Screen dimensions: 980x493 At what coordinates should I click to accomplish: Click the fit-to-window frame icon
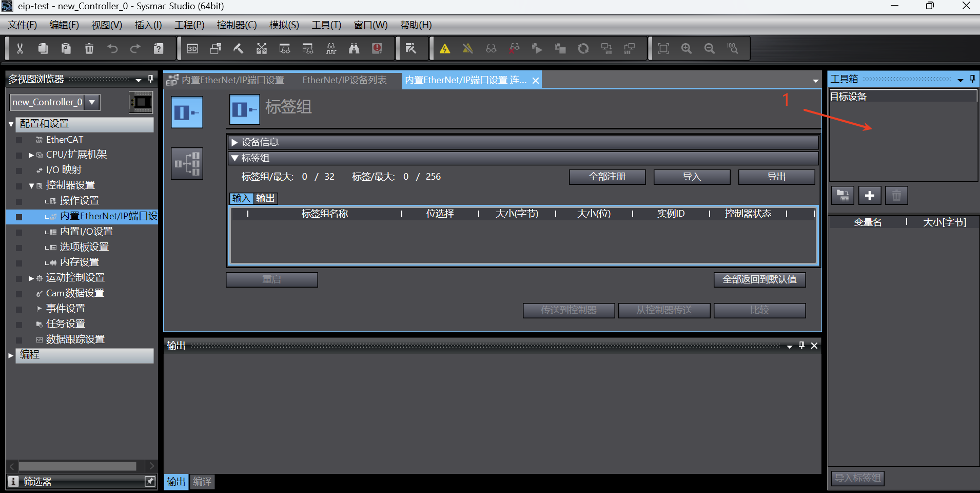click(x=663, y=48)
